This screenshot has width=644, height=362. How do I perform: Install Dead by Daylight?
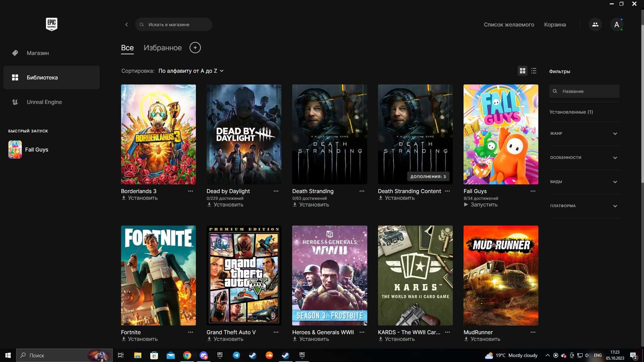point(225,205)
